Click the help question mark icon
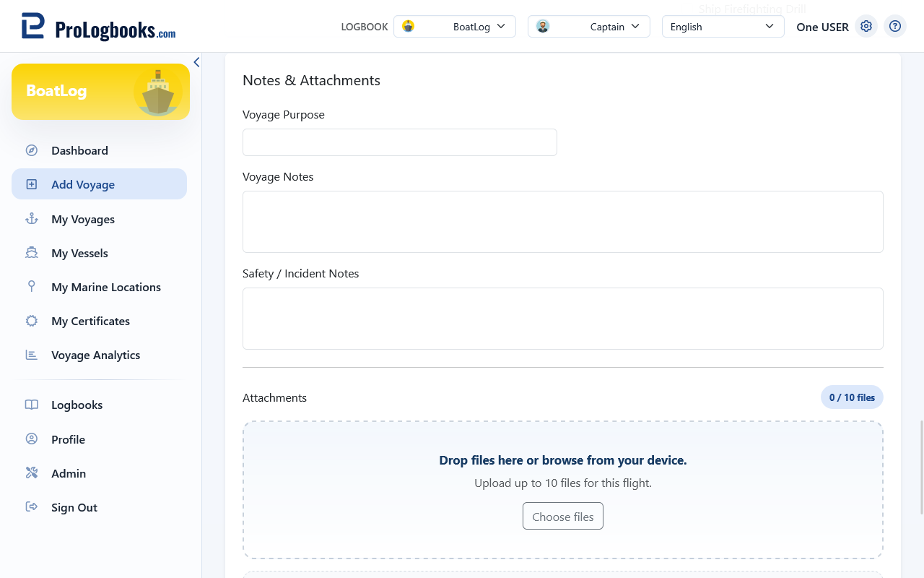This screenshot has height=578, width=924. pyautogui.click(x=895, y=26)
